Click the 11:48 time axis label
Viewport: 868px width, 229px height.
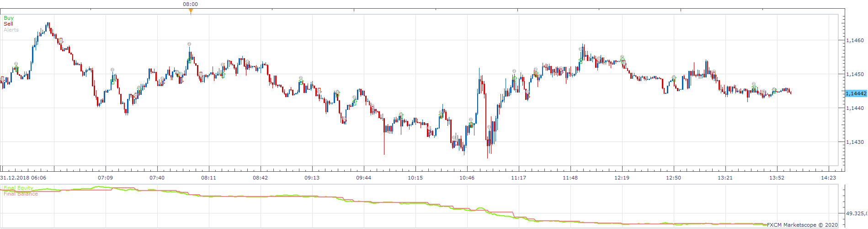(570, 178)
